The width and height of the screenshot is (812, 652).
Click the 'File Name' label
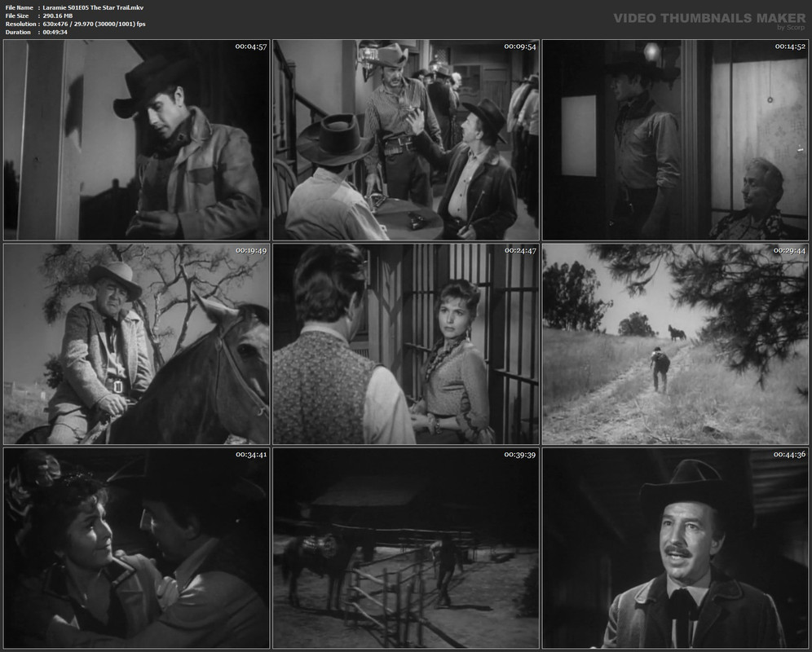(x=20, y=8)
